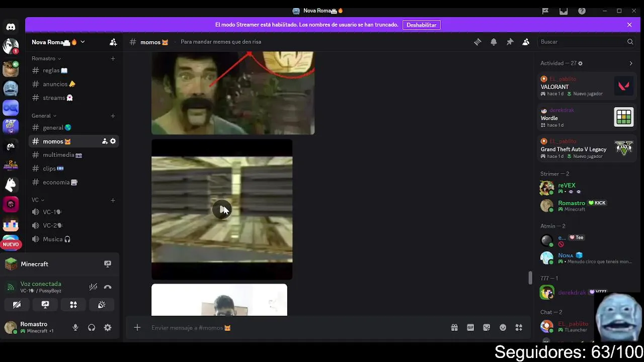Screen dimensions: 644x362
Task: Open the Wordle activity card
Action: coord(586,118)
